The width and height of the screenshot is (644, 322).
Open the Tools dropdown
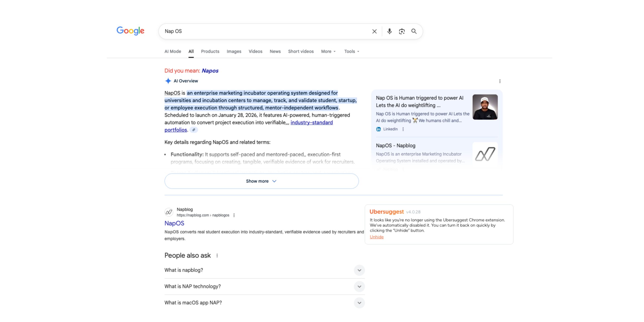coord(351,51)
